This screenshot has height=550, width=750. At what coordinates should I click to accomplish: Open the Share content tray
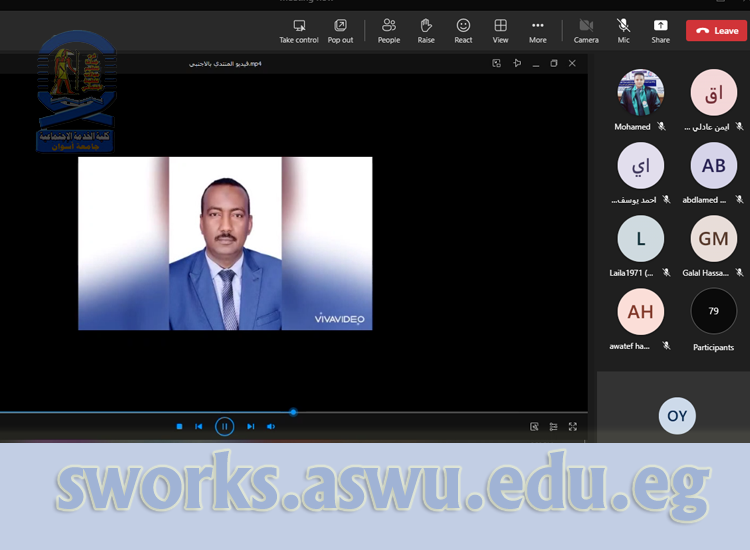click(x=660, y=30)
